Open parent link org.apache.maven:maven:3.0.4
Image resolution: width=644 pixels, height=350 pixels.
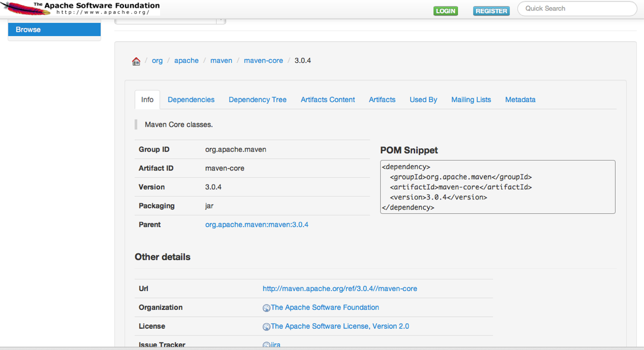click(x=257, y=225)
